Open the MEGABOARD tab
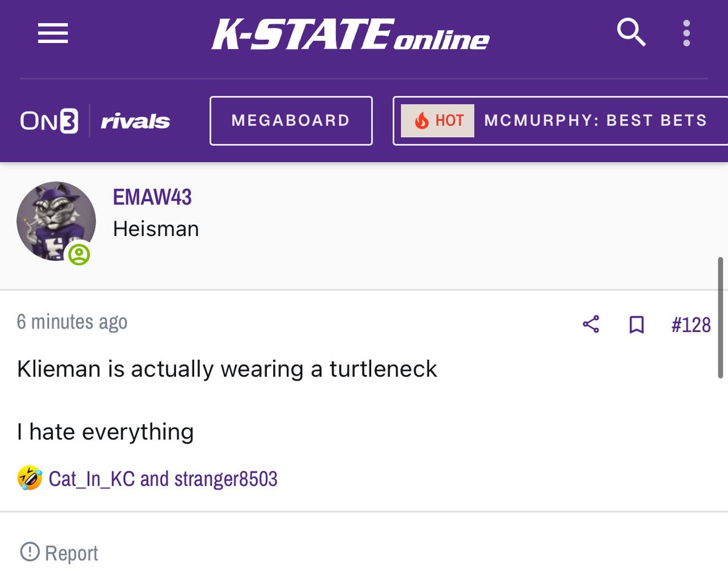728x588 pixels. point(291,121)
